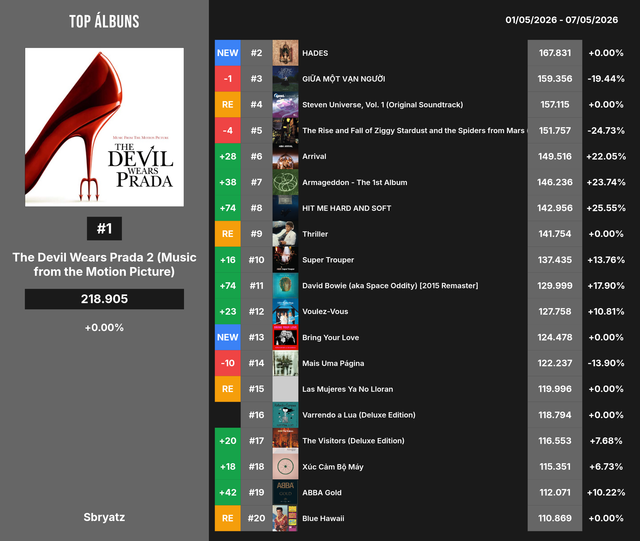Click the HADES album thumbnail
Screen dimensions: 640x541
pos(285,53)
